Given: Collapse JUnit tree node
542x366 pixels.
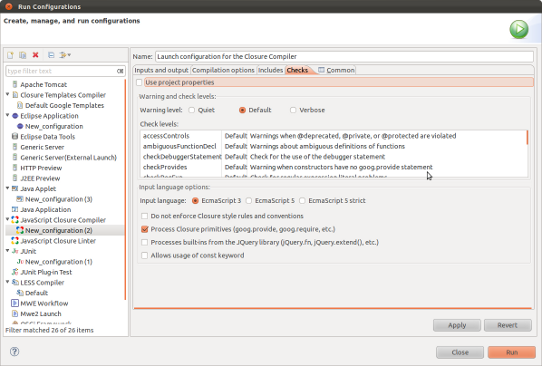Looking at the screenshot, I should coord(8,251).
